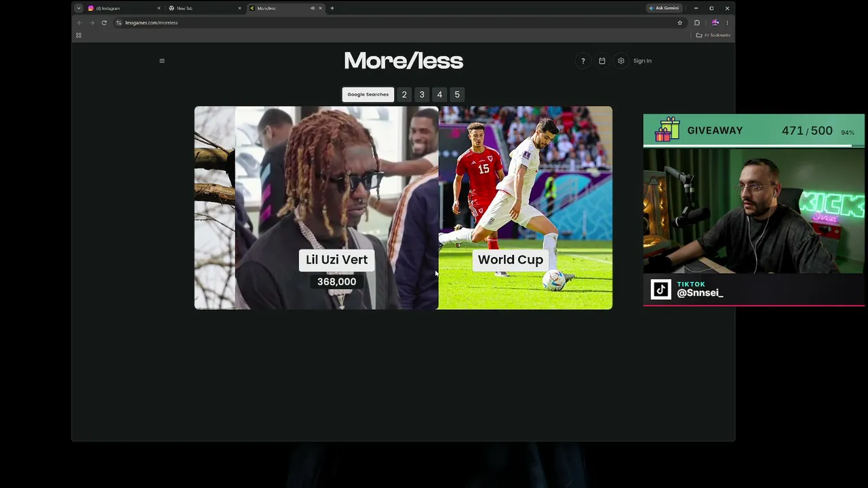Go forward in browser history

click(x=92, y=22)
